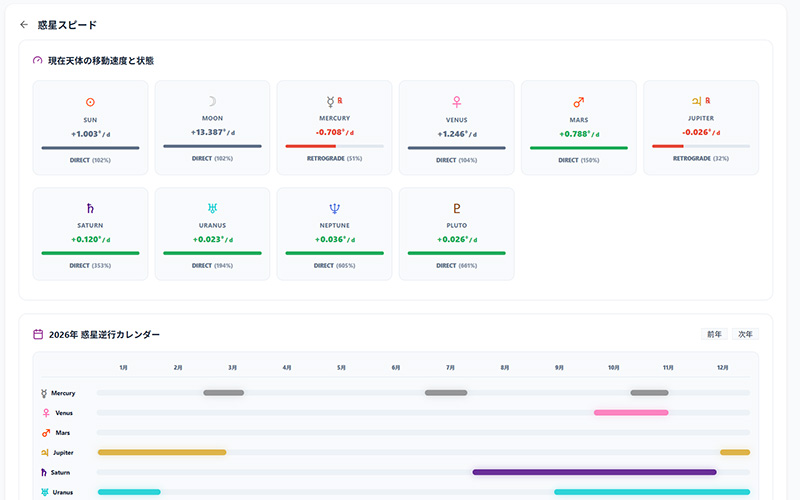
Task: Click Saturn purple retrograde bar
Action: (594, 472)
